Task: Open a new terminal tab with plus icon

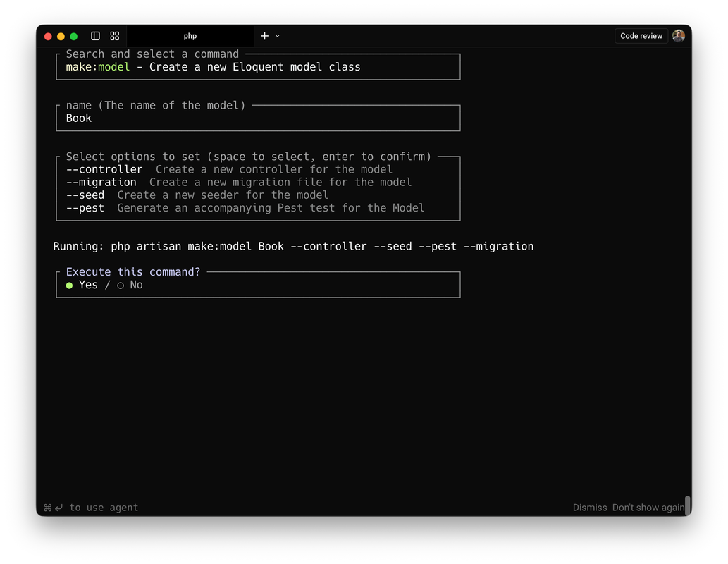Action: (x=263, y=36)
